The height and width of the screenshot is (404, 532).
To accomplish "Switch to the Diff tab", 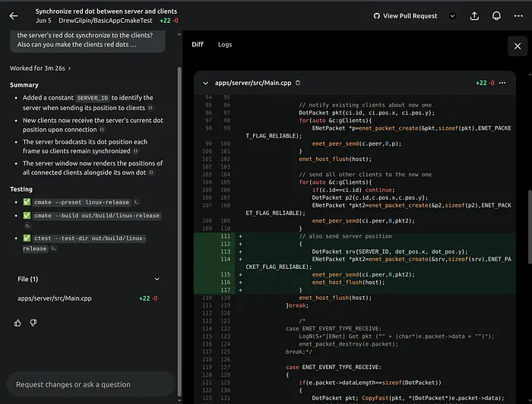I will 198,44.
